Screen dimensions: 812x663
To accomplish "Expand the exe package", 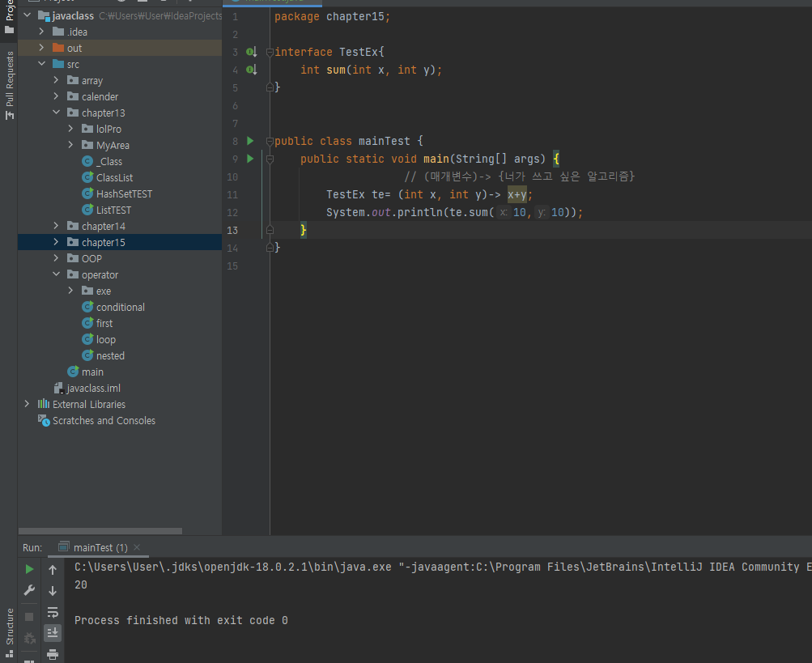I will click(x=71, y=291).
